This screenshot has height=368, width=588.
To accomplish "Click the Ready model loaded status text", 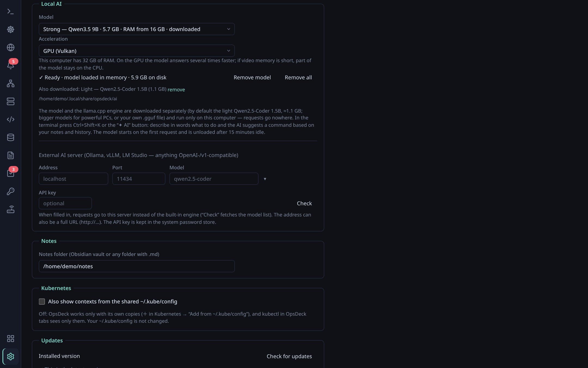I will tap(103, 78).
